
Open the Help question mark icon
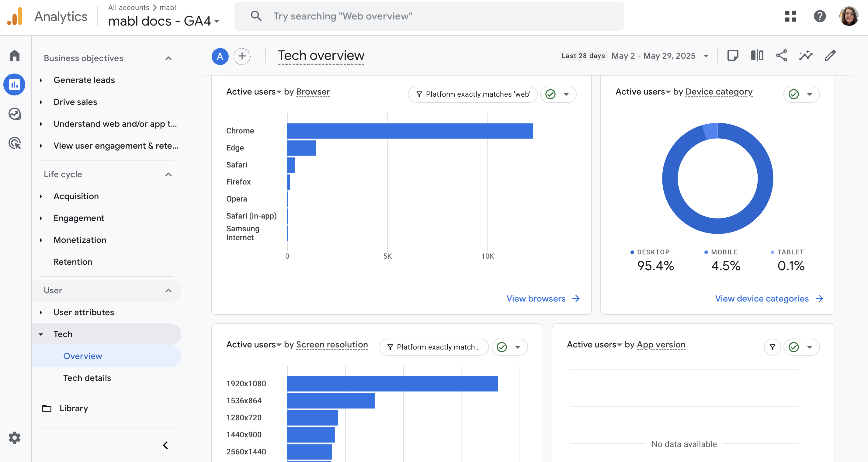point(820,16)
